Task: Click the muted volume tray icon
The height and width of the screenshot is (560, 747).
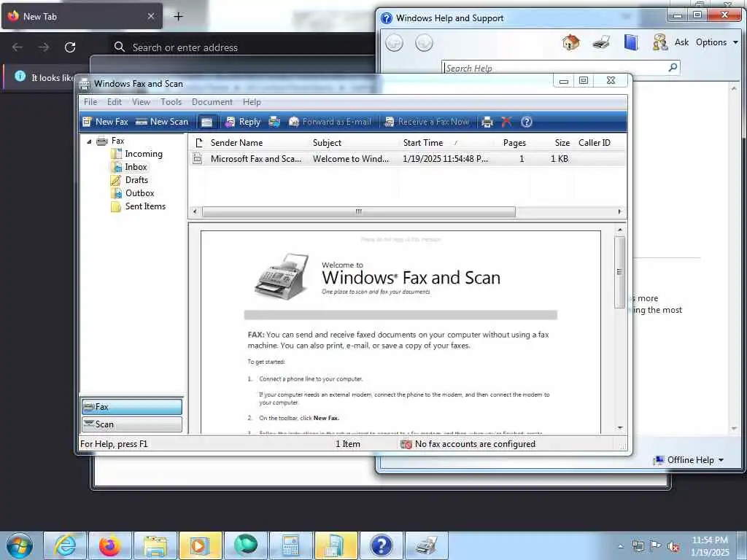Action: click(673, 546)
